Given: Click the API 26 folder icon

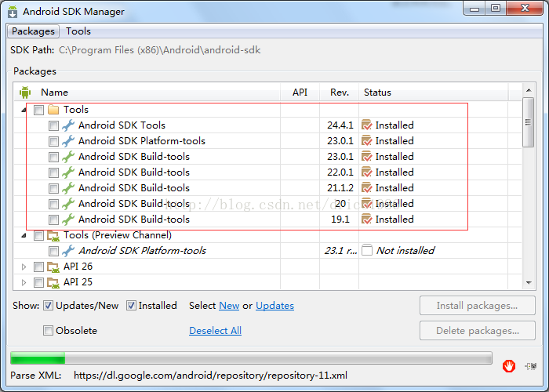Looking at the screenshot, I should tap(53, 267).
